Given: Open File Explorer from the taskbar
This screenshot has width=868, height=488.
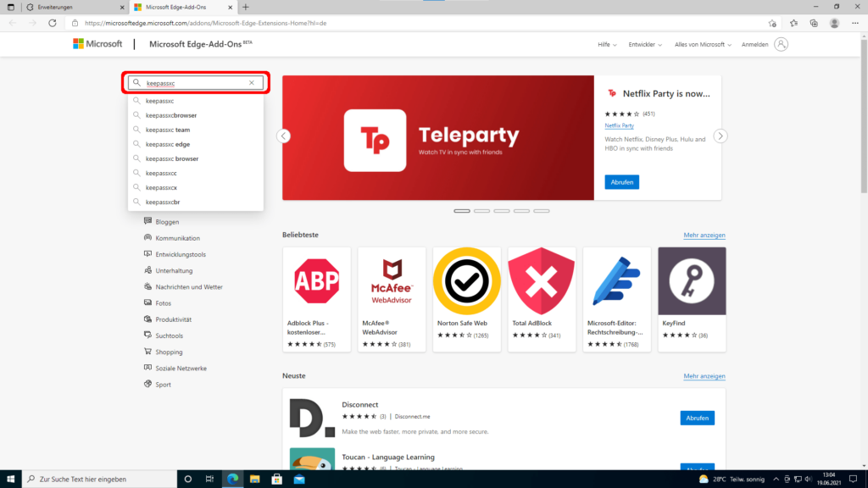Looking at the screenshot, I should coord(254,480).
